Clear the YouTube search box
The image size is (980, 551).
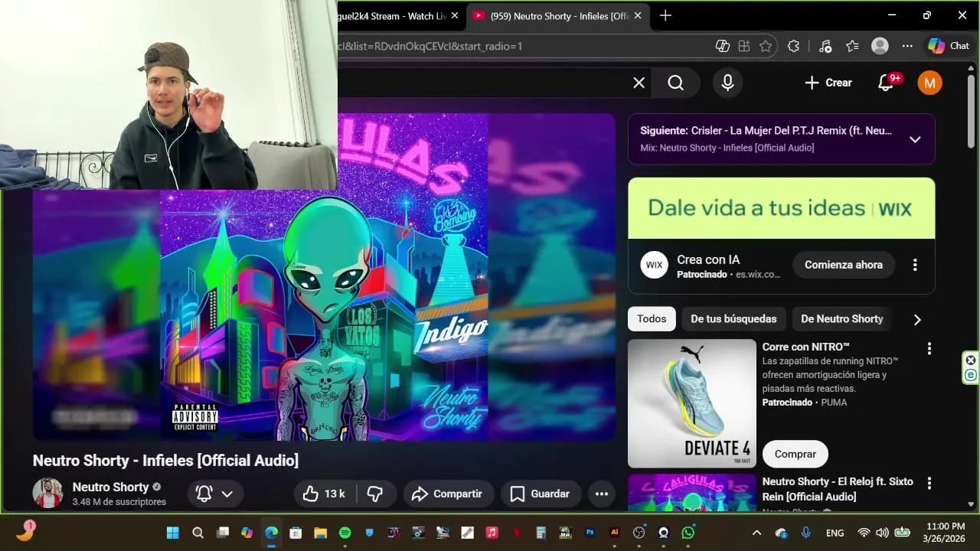[x=639, y=83]
